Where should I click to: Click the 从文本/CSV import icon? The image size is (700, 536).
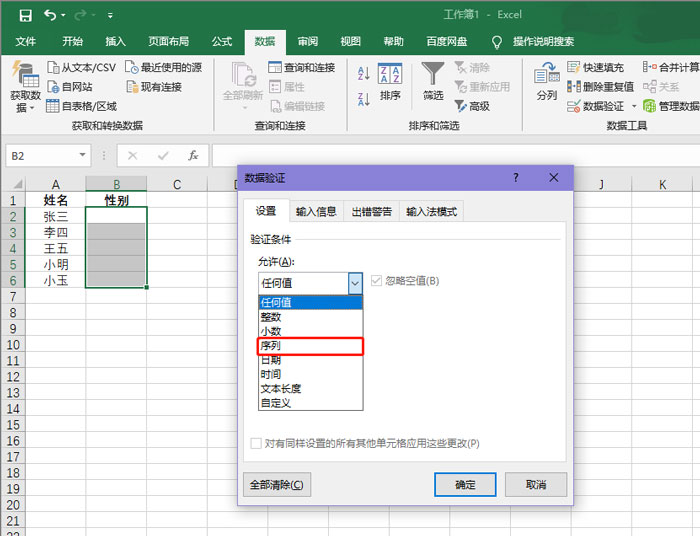click(54, 68)
